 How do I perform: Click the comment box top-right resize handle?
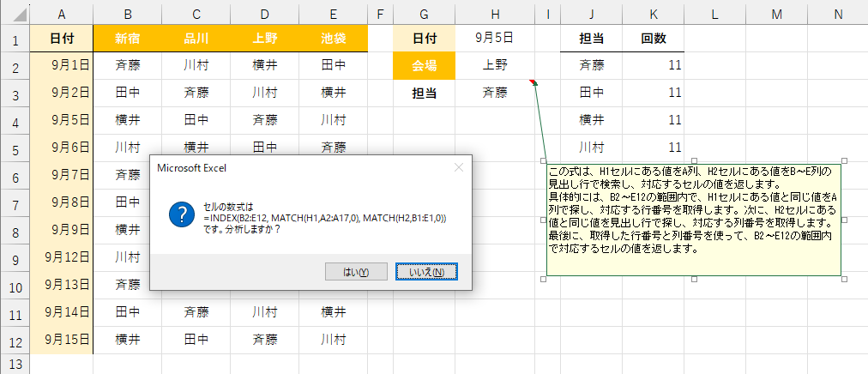click(844, 160)
